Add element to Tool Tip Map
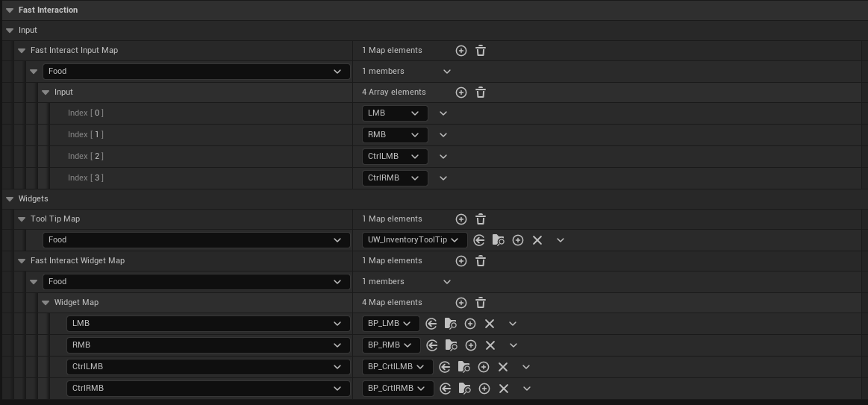This screenshot has width=868, height=405. [x=461, y=219]
